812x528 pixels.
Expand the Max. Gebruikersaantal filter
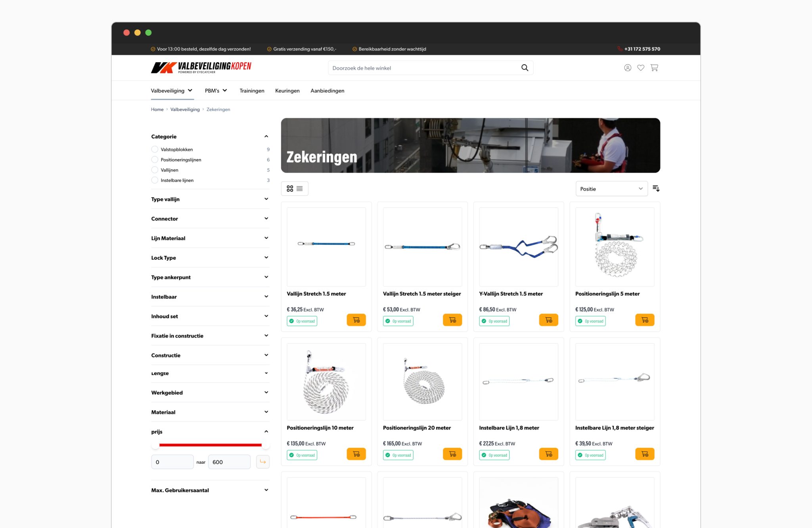pos(210,490)
